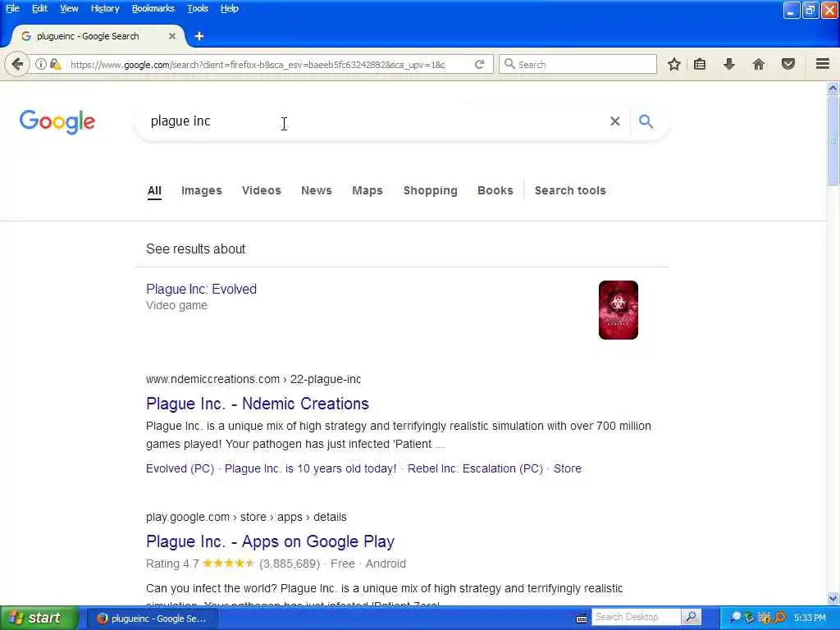
Task: Open the Bookmarks menu
Action: [153, 8]
